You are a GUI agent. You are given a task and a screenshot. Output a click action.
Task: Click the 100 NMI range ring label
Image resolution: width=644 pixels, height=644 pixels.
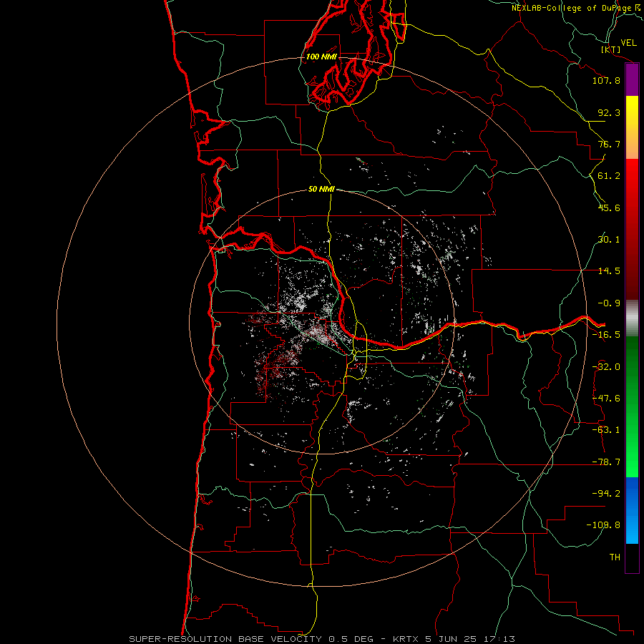(x=321, y=57)
